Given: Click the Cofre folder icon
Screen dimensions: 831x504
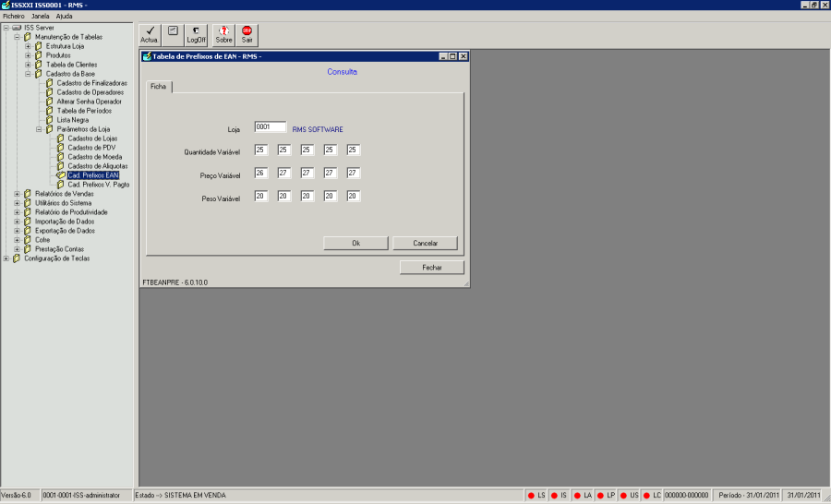Looking at the screenshot, I should point(28,240).
